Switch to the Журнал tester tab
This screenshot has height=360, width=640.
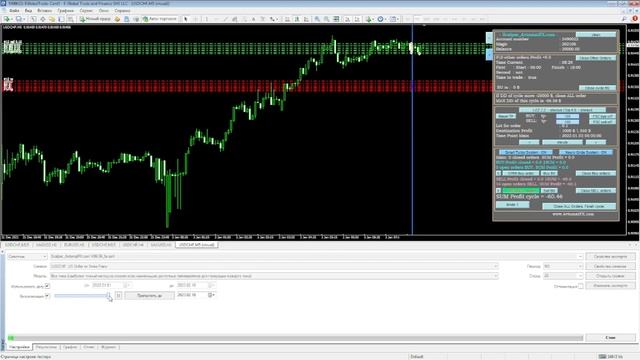pyautogui.click(x=108, y=347)
